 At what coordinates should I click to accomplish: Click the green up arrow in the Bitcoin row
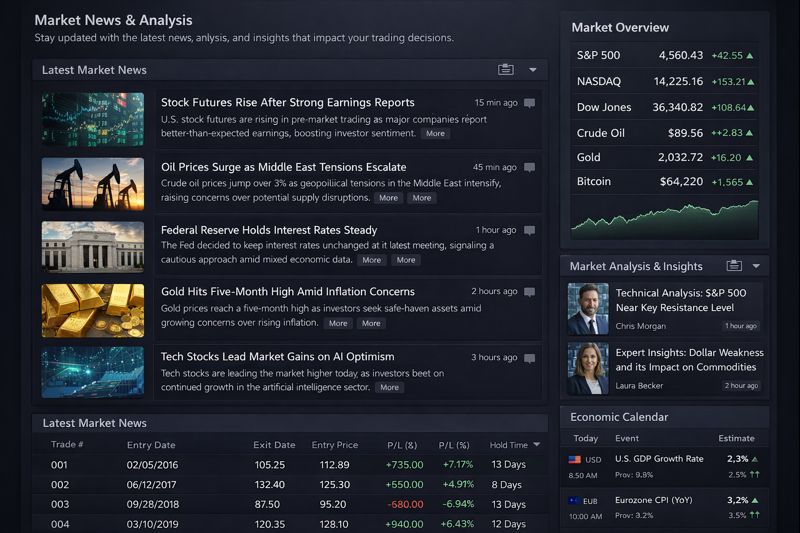749,182
